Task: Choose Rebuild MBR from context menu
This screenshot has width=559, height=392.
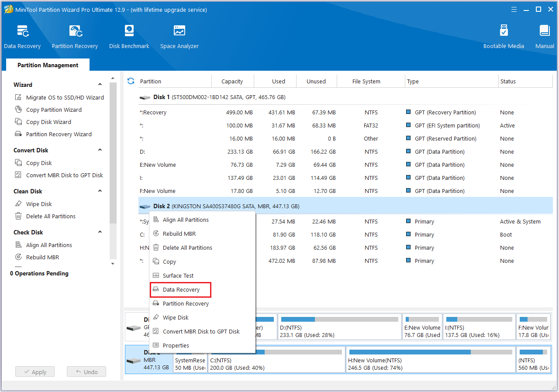Action: pyautogui.click(x=202, y=234)
